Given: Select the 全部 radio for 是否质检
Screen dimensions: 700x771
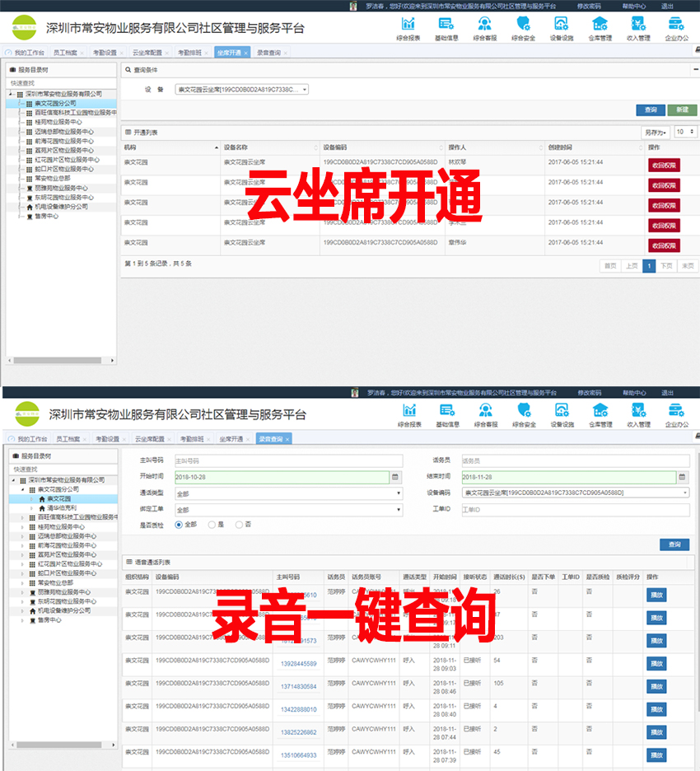Looking at the screenshot, I should [179, 524].
